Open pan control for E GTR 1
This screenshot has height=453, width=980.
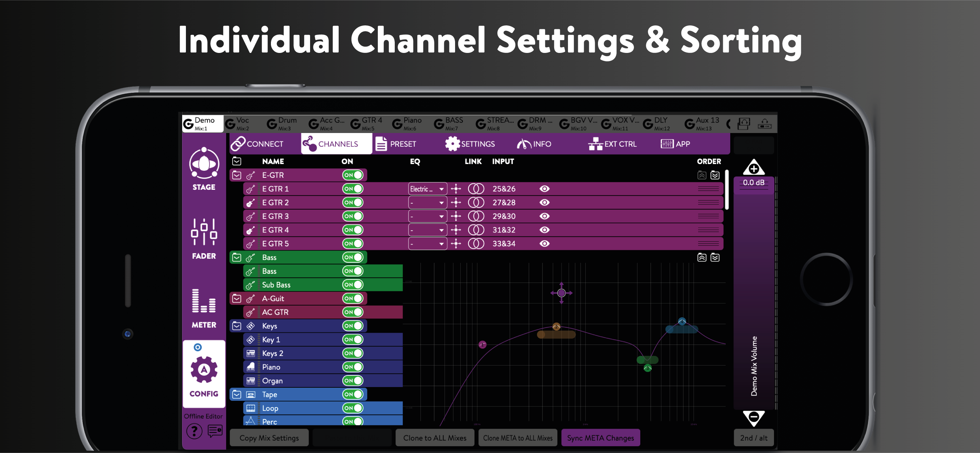[456, 189]
